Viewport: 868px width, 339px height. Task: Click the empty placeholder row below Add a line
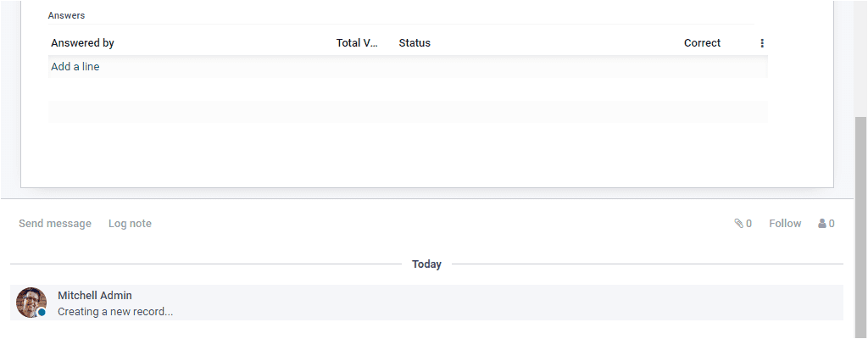click(408, 111)
